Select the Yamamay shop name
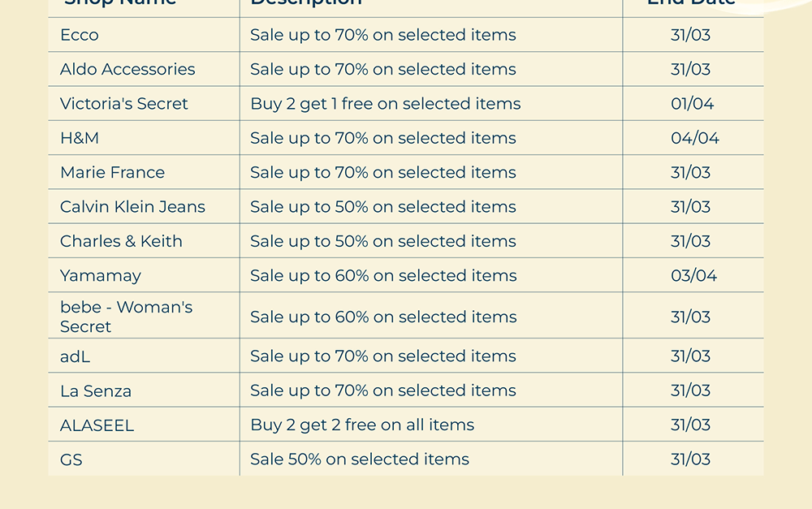This screenshot has width=812, height=509. pyautogui.click(x=101, y=276)
